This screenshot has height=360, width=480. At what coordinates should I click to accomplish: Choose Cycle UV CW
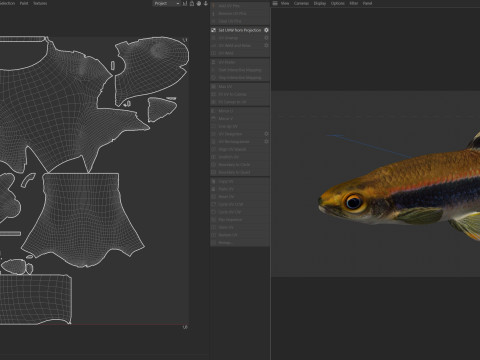240,212
